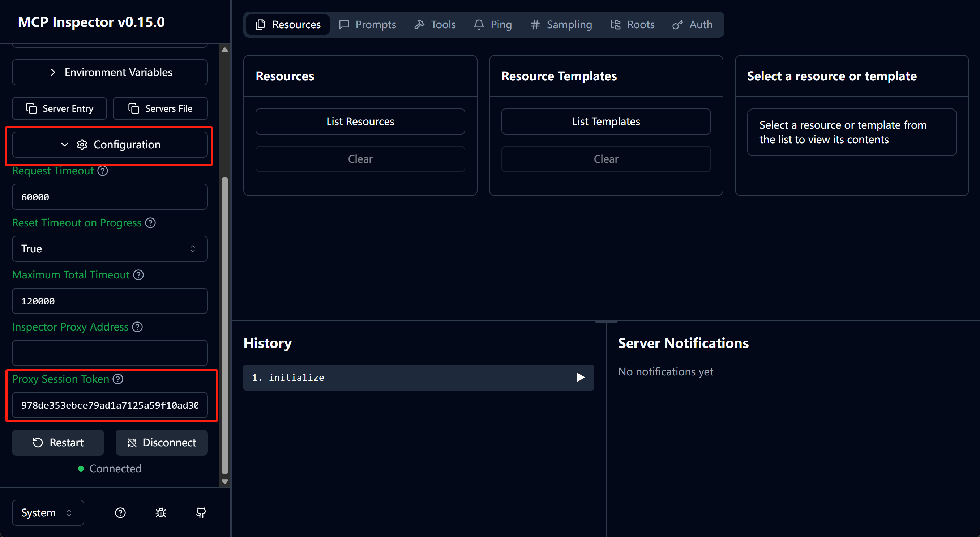Open the Reset Timeout True dropdown
This screenshot has height=537, width=980.
coord(110,249)
